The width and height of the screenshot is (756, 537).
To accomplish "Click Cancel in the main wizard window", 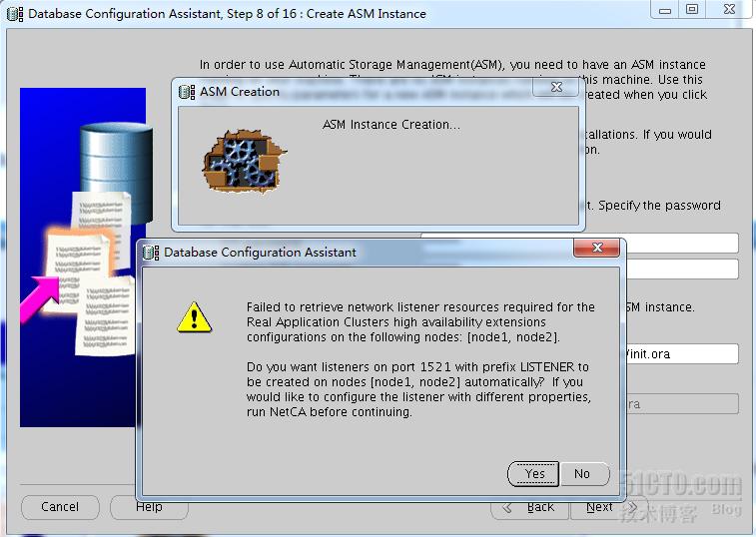I will click(x=60, y=507).
